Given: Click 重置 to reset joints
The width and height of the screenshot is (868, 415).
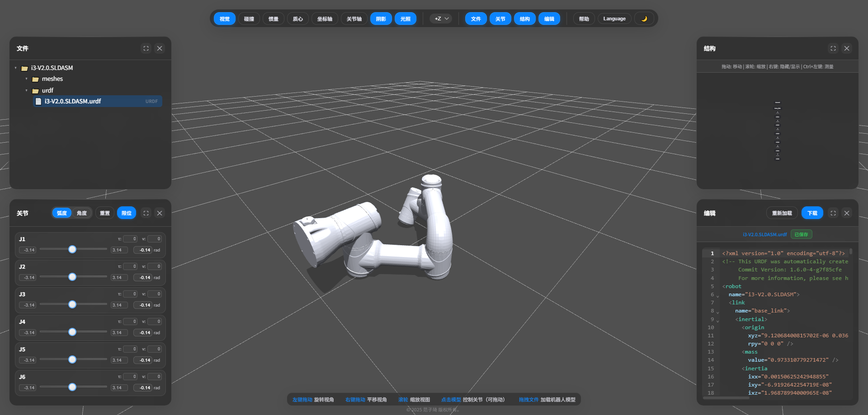Looking at the screenshot, I should pyautogui.click(x=105, y=213).
